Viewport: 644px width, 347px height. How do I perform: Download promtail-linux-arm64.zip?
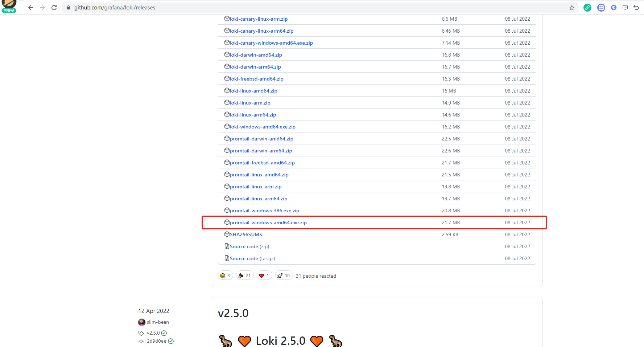click(x=259, y=199)
